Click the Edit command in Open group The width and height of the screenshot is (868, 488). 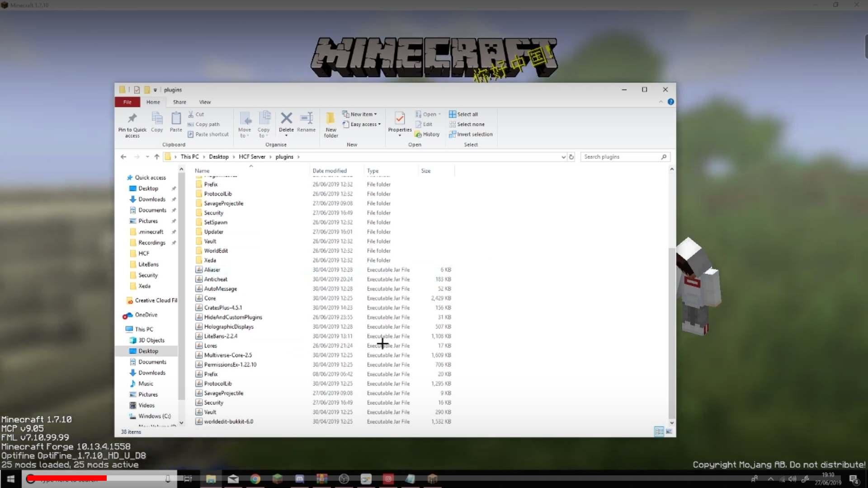coord(424,124)
